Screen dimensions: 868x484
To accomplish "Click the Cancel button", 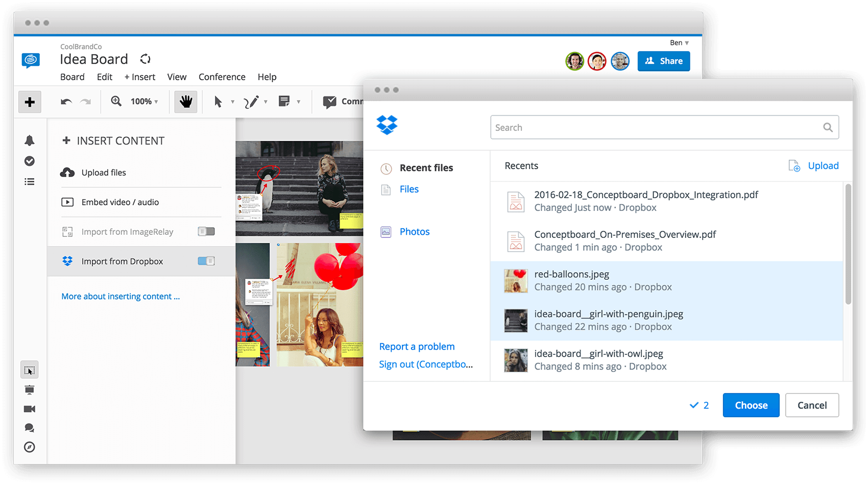I will click(x=812, y=405).
